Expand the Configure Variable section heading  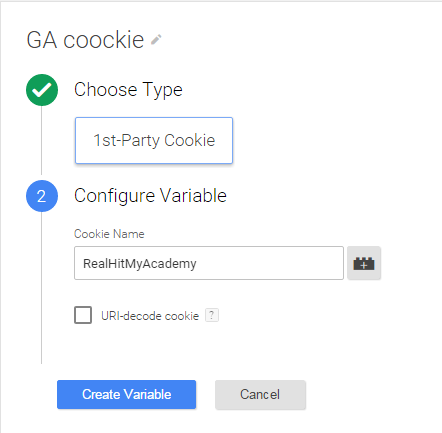click(x=150, y=196)
